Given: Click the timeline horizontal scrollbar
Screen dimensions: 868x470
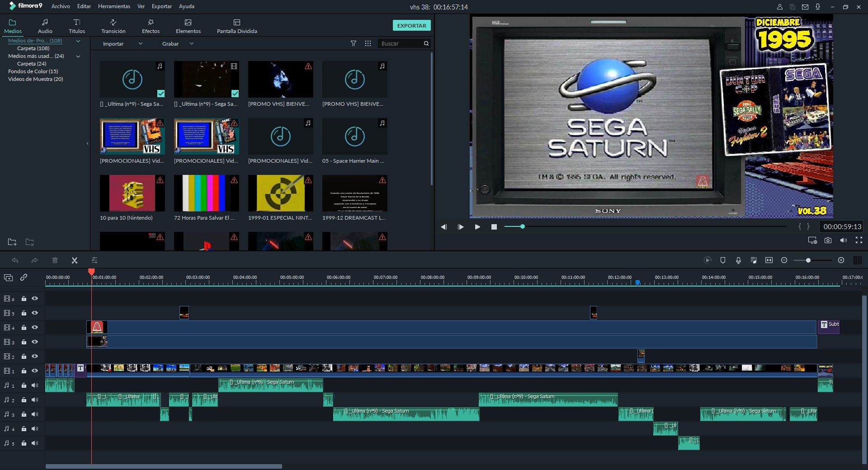Looking at the screenshot, I should pyautogui.click(x=164, y=466).
